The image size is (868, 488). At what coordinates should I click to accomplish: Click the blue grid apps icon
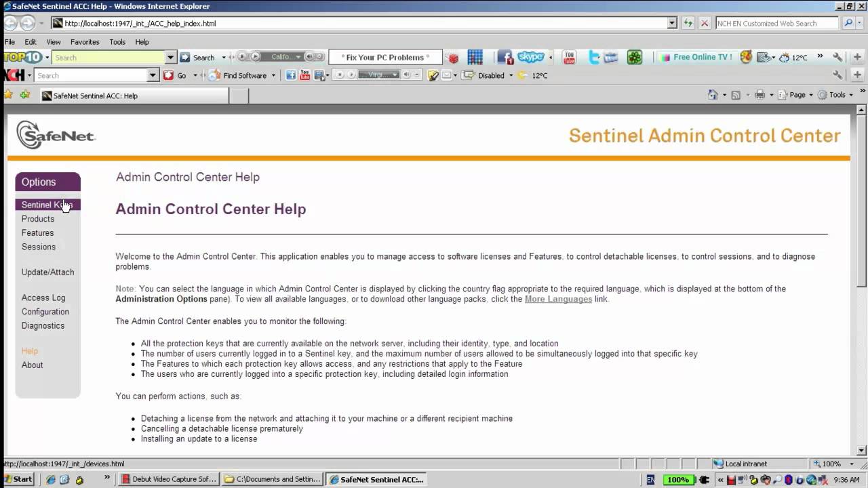click(475, 58)
